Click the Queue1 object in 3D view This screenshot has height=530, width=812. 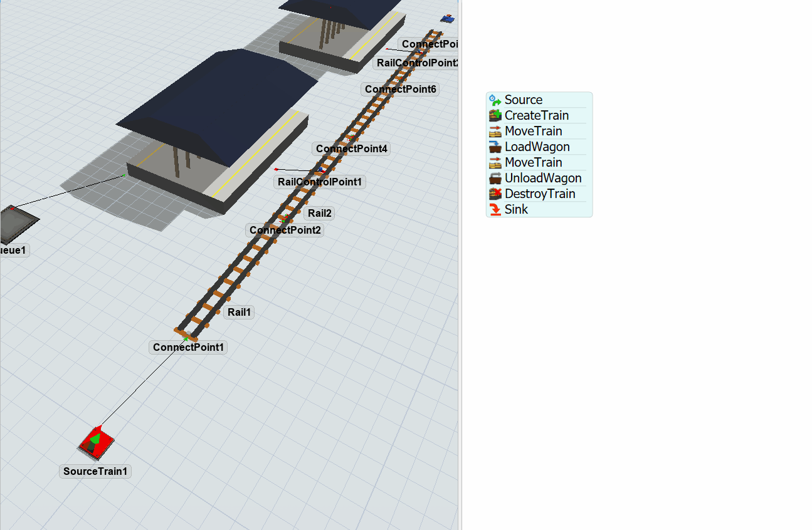point(15,224)
